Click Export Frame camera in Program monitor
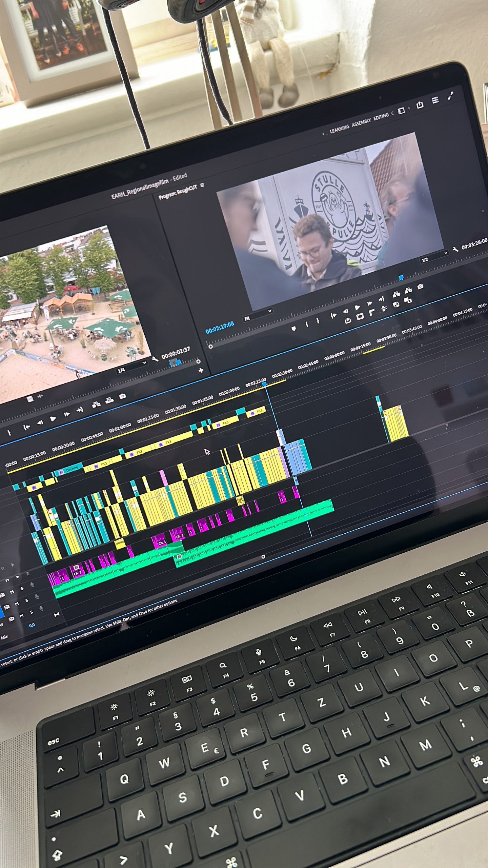The image size is (488, 868). [x=420, y=287]
